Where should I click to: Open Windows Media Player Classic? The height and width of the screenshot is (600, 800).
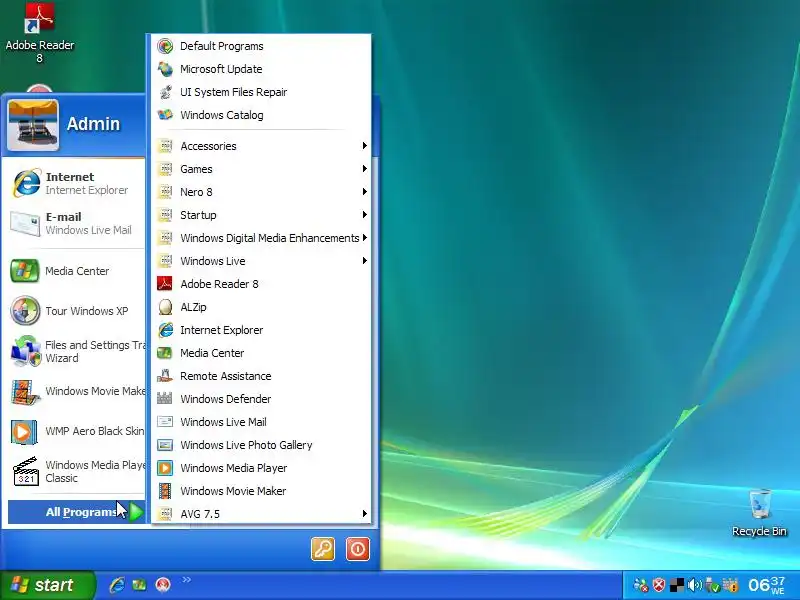tap(76, 471)
